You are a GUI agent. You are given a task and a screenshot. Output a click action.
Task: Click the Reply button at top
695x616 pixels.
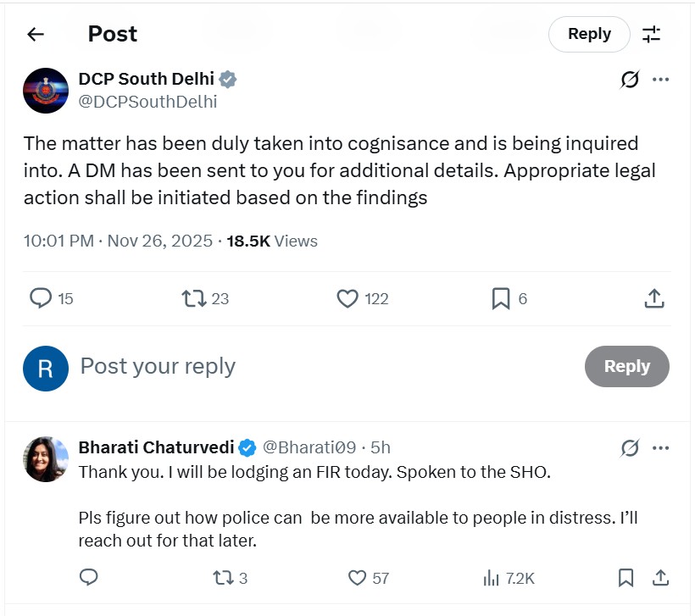(589, 34)
